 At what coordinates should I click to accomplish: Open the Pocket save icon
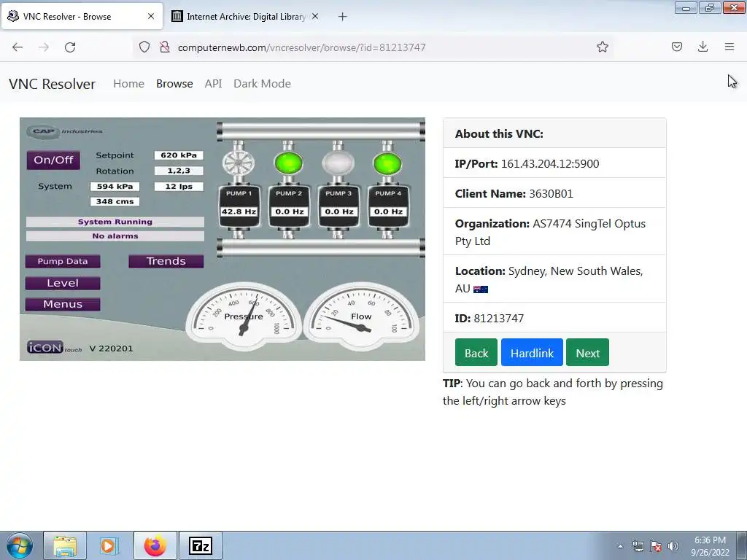pyautogui.click(x=676, y=47)
